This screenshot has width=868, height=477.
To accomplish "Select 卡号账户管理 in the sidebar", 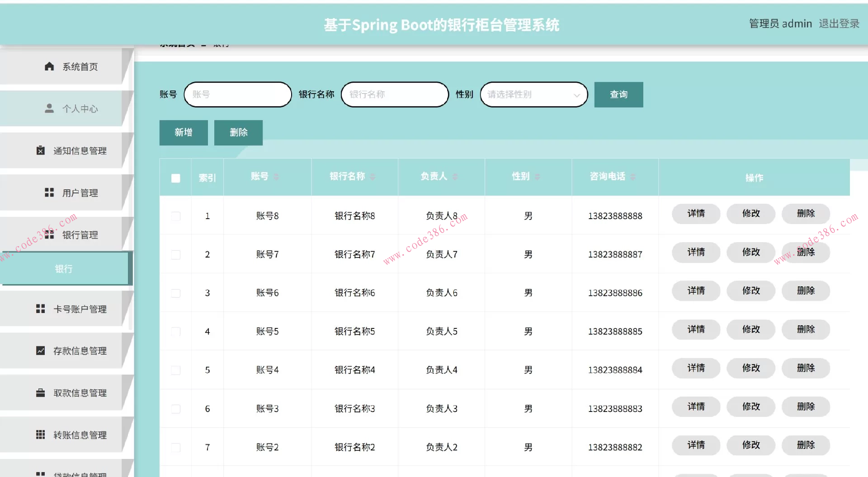I will (x=80, y=309).
